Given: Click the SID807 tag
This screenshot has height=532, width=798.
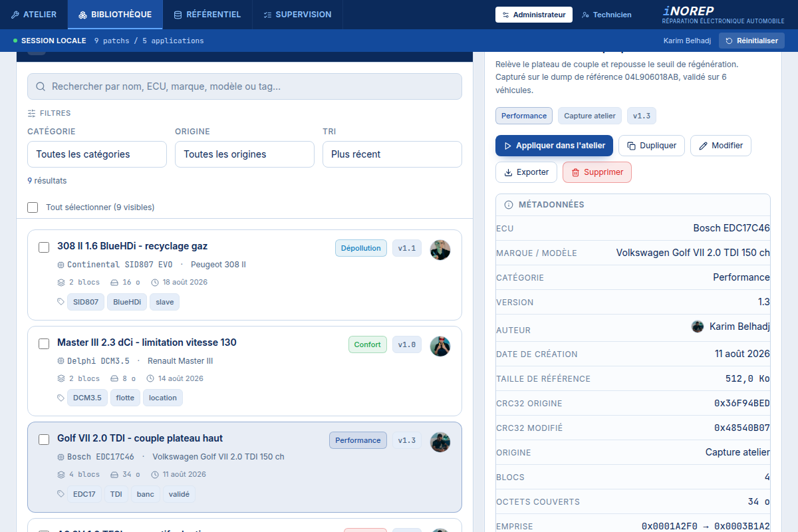Looking at the screenshot, I should tap(86, 302).
